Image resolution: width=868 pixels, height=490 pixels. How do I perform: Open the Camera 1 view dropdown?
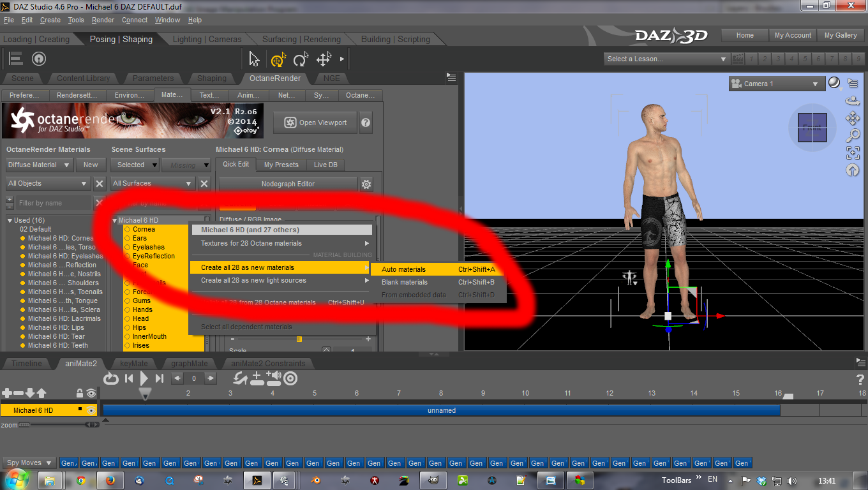coord(776,84)
